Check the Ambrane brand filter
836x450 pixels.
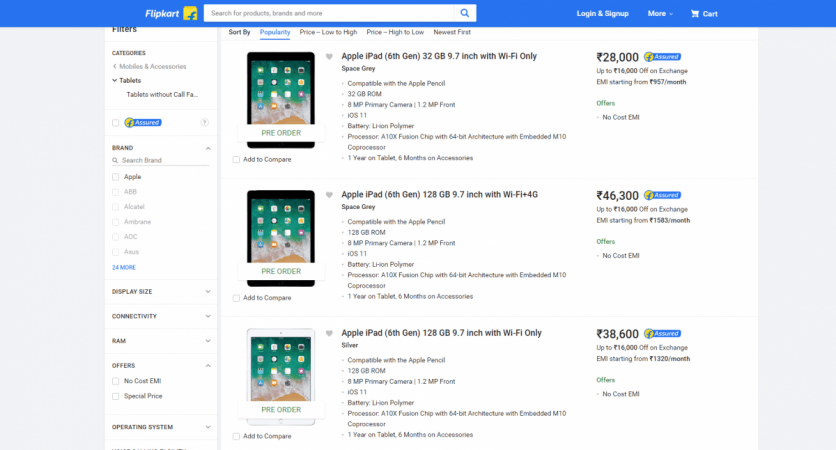[x=115, y=222]
